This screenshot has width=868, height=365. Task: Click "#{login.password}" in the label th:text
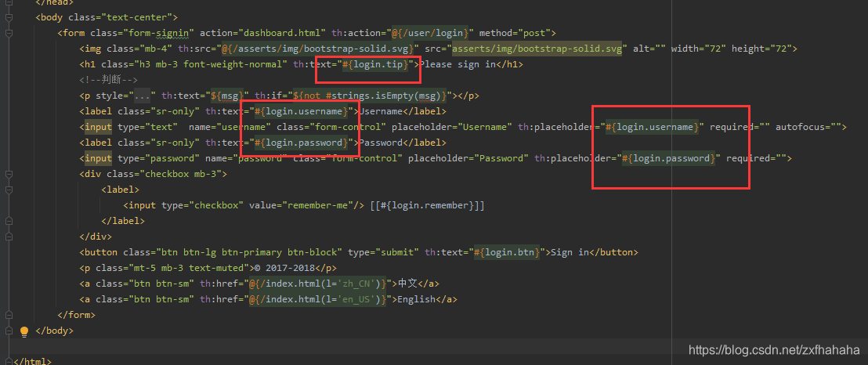tap(301, 143)
